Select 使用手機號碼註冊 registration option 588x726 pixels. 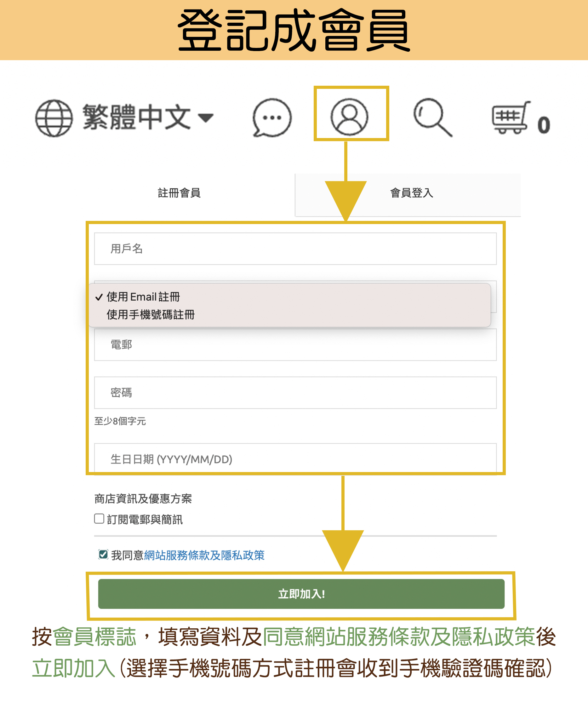[x=151, y=315]
